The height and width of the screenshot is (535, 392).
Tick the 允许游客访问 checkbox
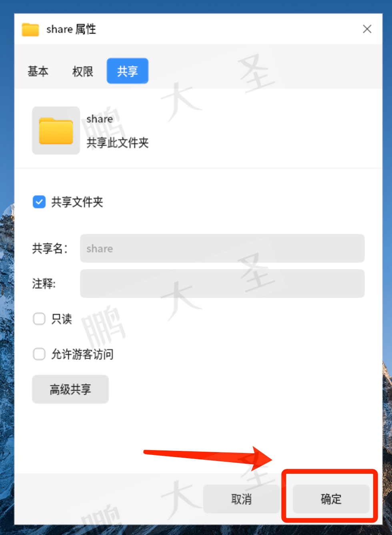pyautogui.click(x=39, y=354)
